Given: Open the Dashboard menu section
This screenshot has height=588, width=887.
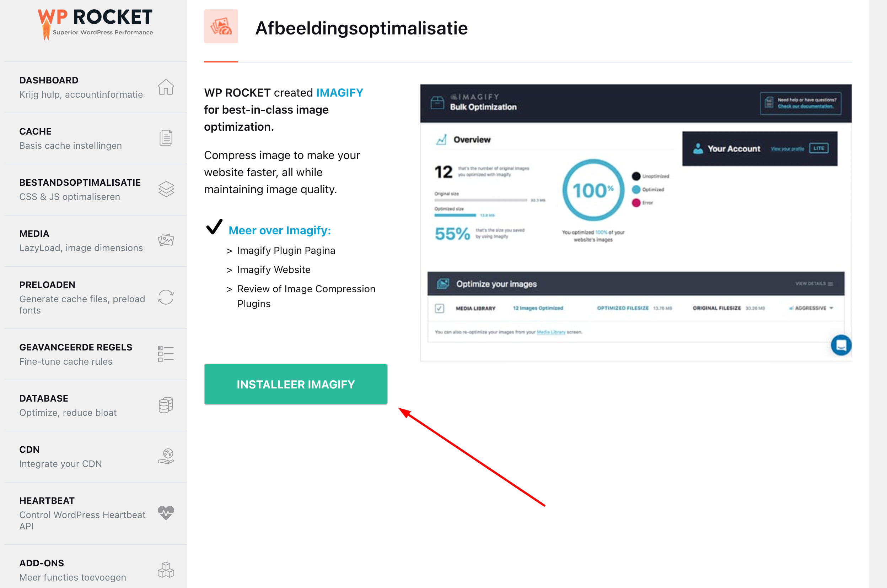Looking at the screenshot, I should click(x=96, y=87).
